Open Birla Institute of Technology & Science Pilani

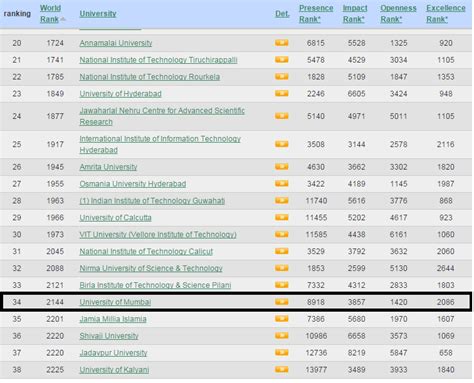click(155, 285)
